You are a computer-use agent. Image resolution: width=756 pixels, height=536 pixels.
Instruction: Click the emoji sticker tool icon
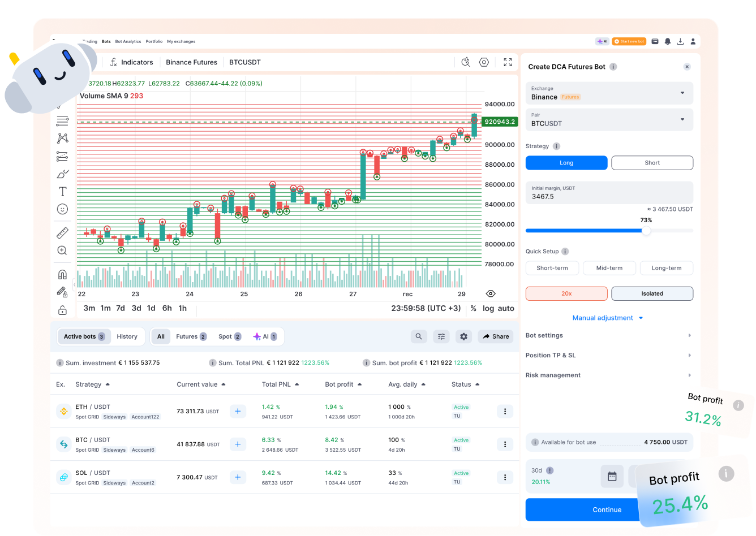(x=62, y=209)
